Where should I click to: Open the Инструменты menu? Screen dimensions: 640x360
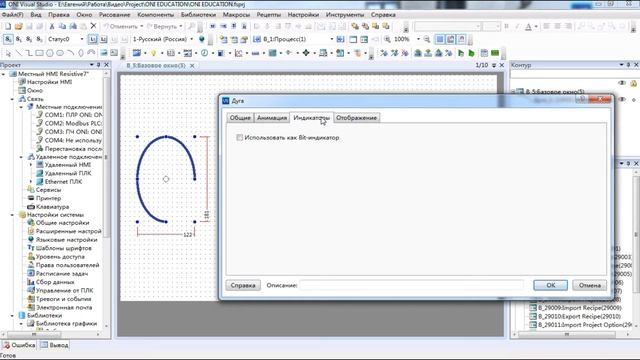(344, 15)
